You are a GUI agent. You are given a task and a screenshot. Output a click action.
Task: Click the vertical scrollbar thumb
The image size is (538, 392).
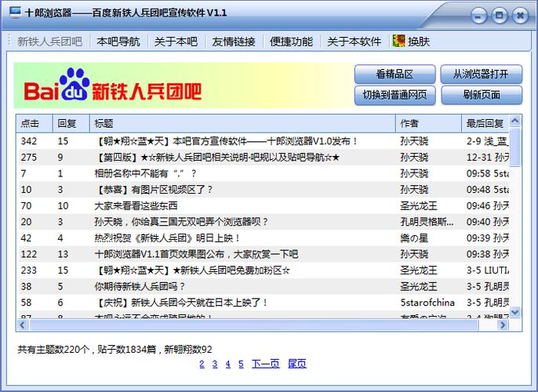[515, 147]
